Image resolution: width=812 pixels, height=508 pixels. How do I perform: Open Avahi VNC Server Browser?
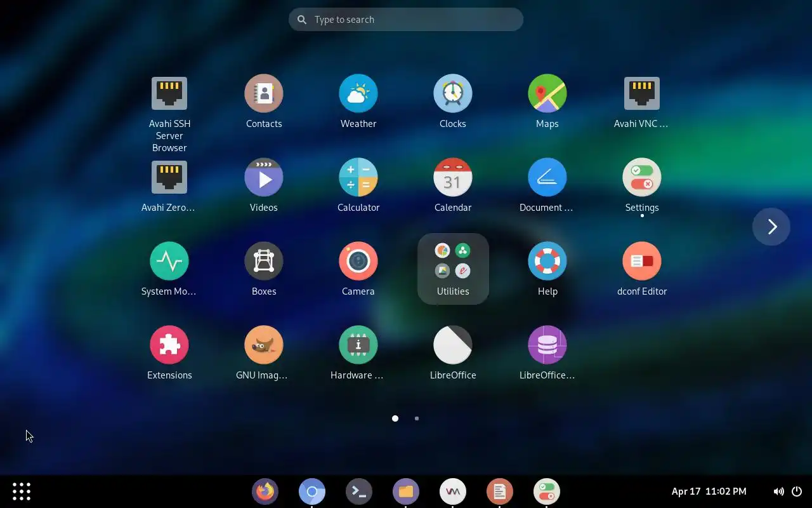click(642, 94)
